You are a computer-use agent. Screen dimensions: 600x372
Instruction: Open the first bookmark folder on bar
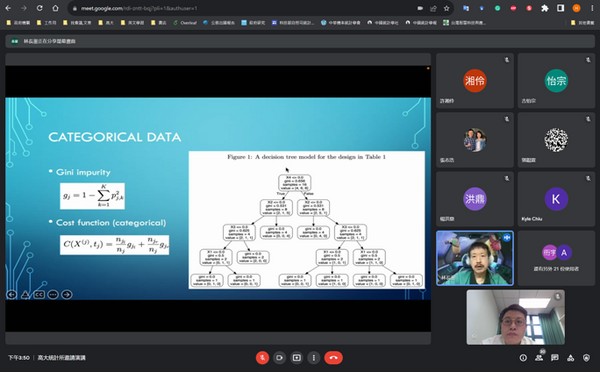click(x=18, y=23)
